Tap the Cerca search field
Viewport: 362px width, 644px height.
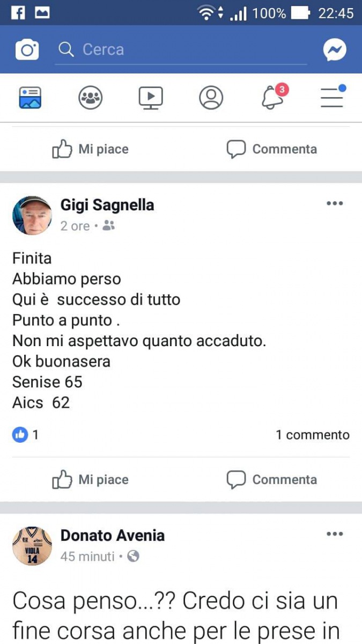[x=181, y=50]
